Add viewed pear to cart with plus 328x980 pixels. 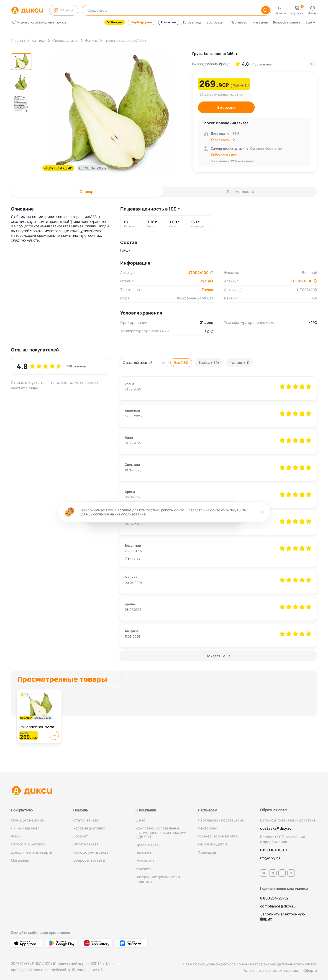pyautogui.click(x=54, y=735)
